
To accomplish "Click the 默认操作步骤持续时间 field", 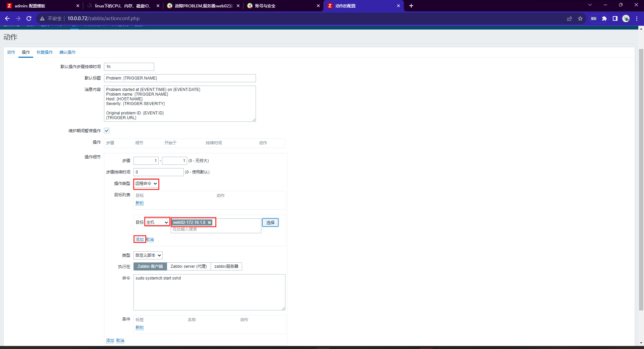I will (x=129, y=67).
